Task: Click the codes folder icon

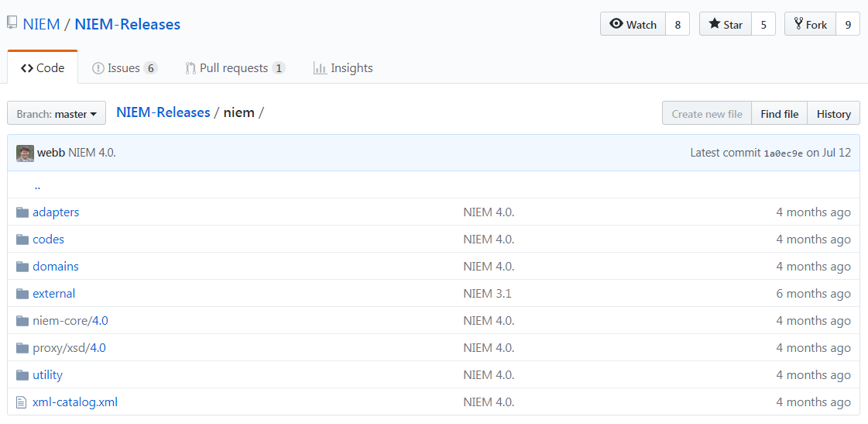Action: [x=22, y=240]
